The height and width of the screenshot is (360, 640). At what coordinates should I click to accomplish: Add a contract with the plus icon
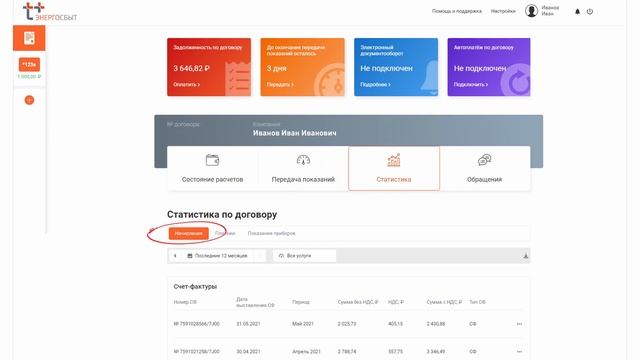click(29, 100)
